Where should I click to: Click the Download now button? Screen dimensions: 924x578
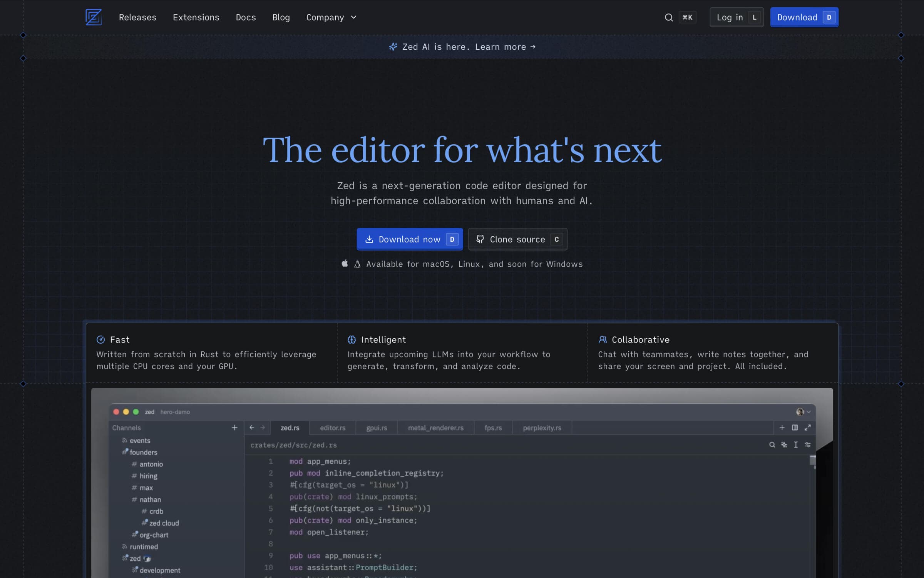[410, 239]
